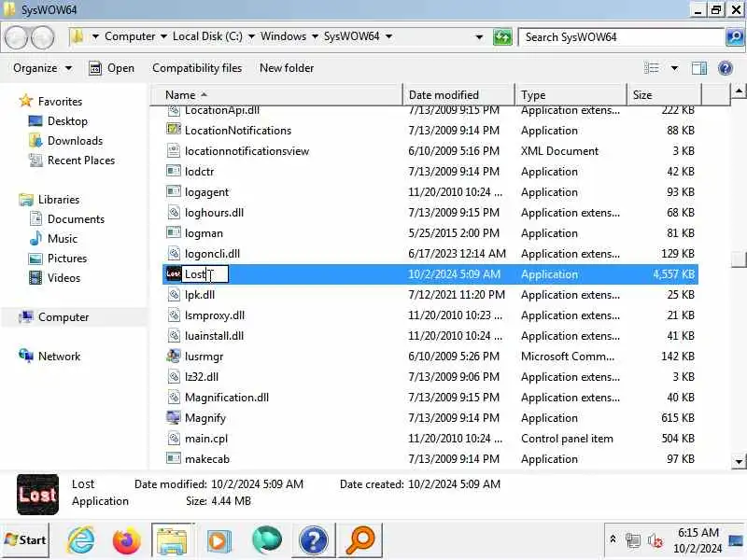This screenshot has width=747, height=560.
Task: Select the Magnification.dll file
Action: pyautogui.click(x=227, y=398)
